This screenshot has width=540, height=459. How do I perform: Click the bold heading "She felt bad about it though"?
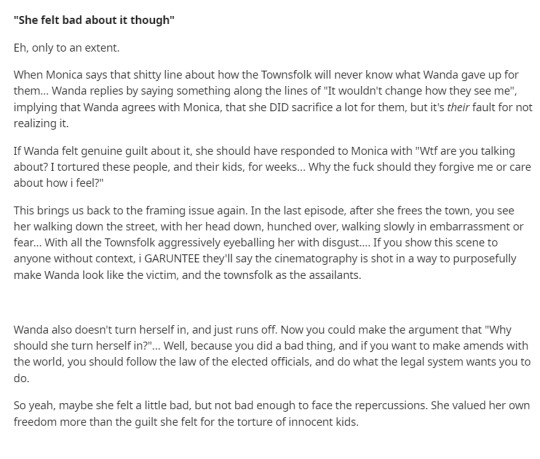click(x=94, y=20)
